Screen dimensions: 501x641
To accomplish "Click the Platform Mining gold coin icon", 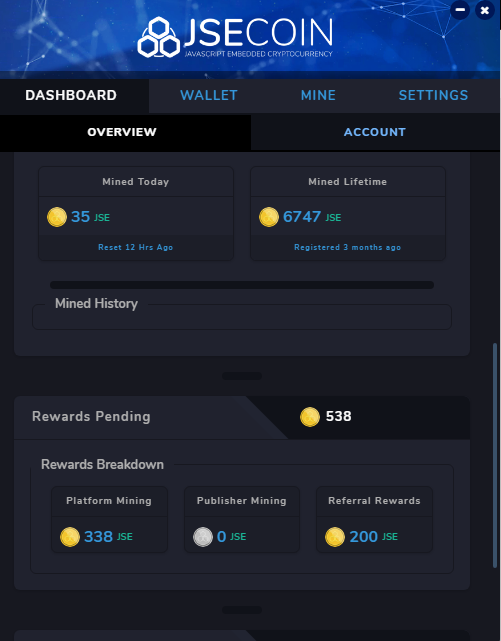I will point(70,537).
